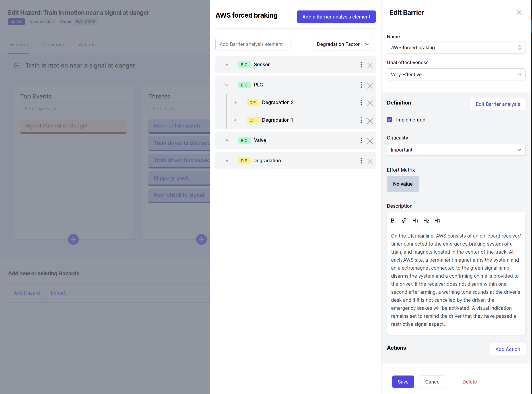Image resolution: width=532 pixels, height=394 pixels.
Task: Click the Bold icon in Description toolbar
Action: (x=392, y=221)
